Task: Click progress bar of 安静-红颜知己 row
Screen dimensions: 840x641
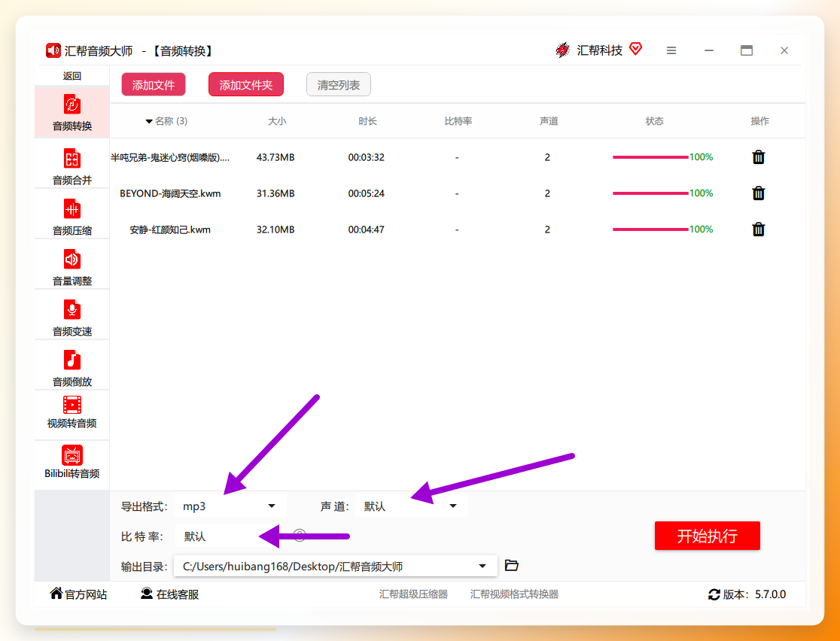Action: [x=650, y=229]
